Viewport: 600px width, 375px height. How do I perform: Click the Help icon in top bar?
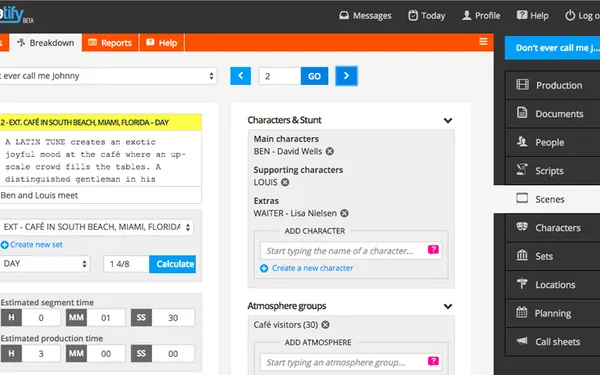tap(522, 15)
